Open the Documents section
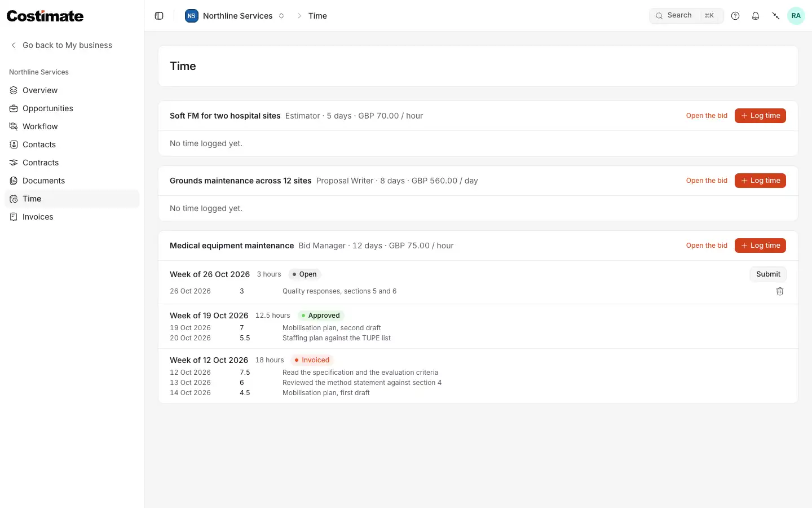Viewport: 812px width, 508px height. click(x=72, y=181)
